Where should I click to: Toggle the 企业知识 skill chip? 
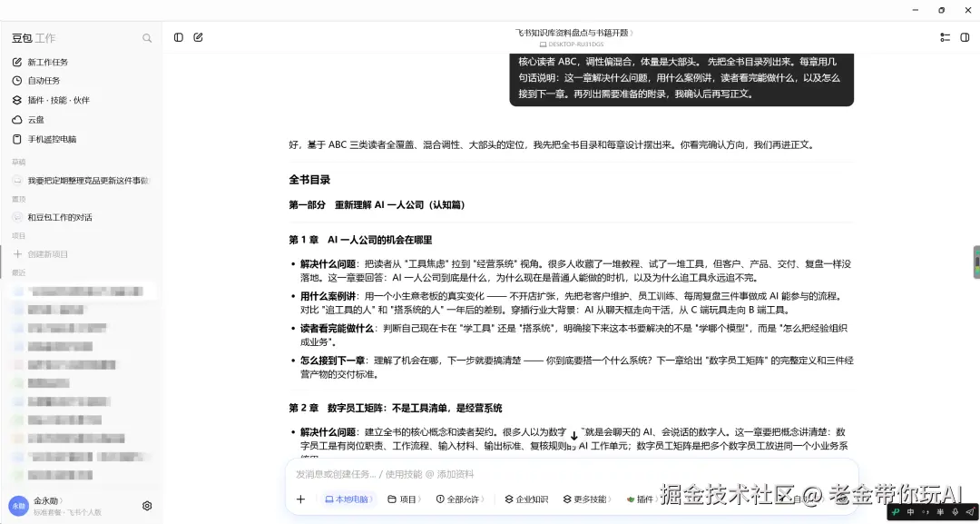coord(526,499)
